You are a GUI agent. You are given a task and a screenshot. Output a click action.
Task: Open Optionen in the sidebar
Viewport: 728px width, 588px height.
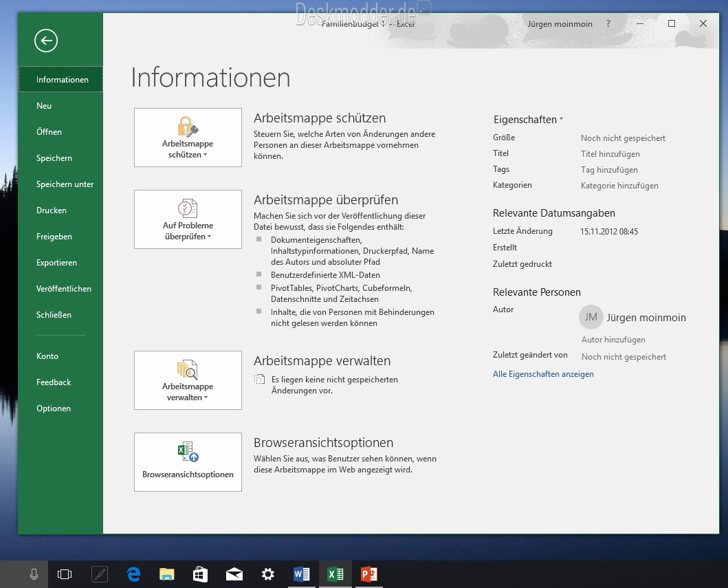[x=60, y=409]
